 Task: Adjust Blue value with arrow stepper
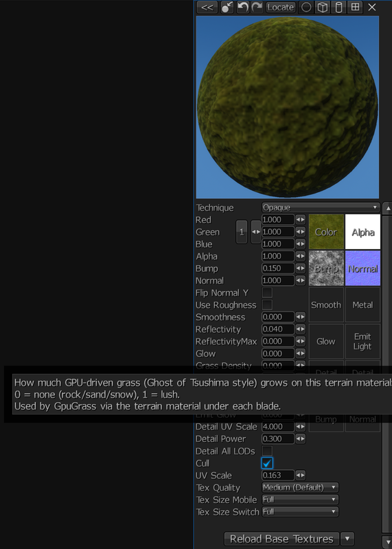click(300, 244)
